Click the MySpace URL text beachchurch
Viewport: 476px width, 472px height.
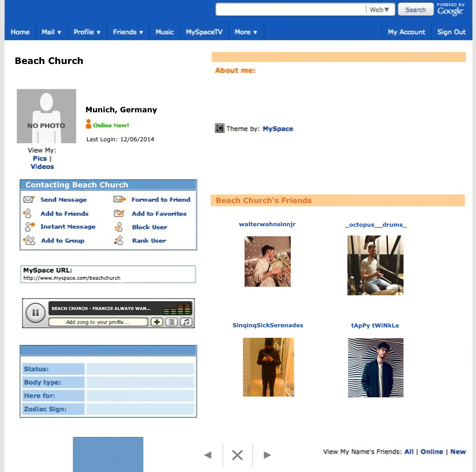[x=72, y=278]
